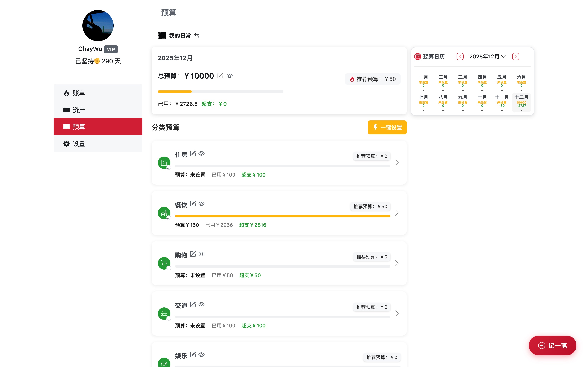Select the 账单 flame icon in sidebar
588x367 pixels.
pyautogui.click(x=66, y=93)
